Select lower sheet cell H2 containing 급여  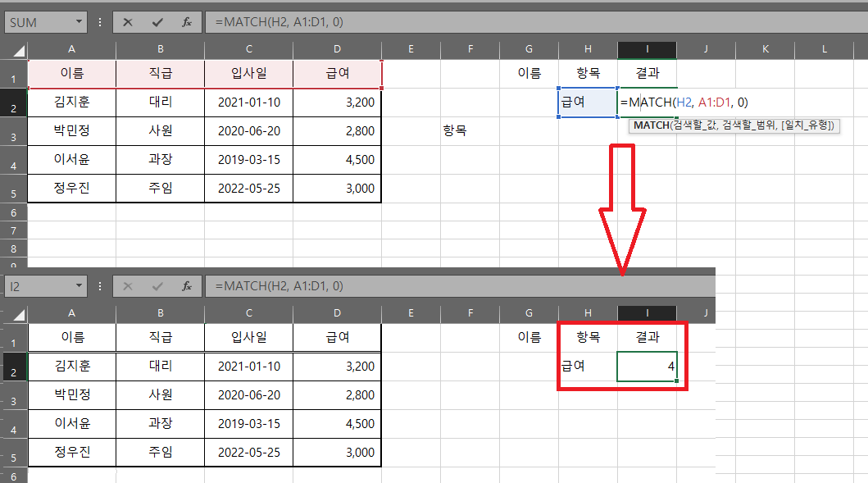(588, 366)
